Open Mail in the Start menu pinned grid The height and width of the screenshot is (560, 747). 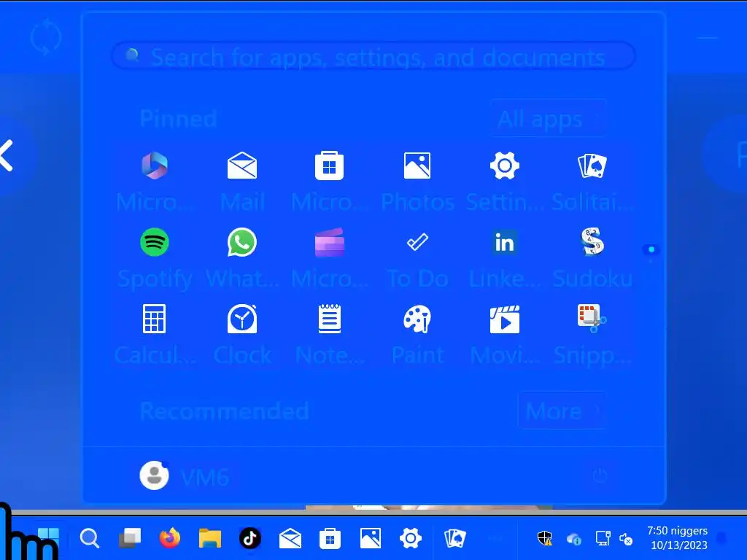tap(242, 166)
